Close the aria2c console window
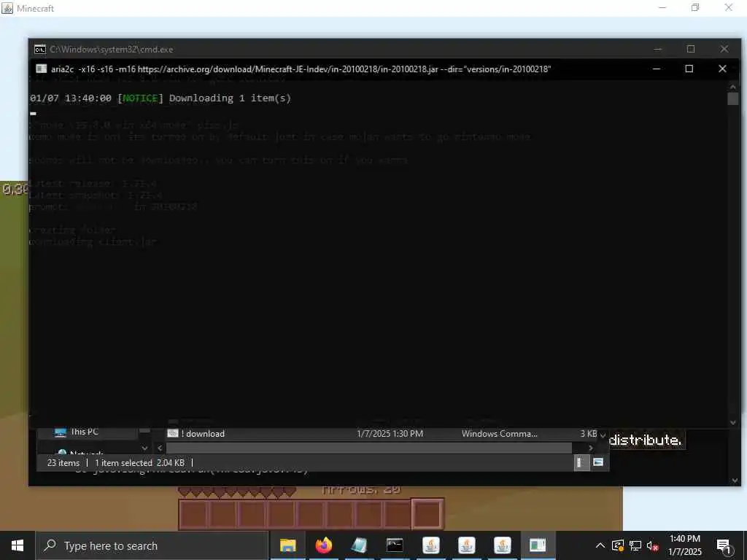The width and height of the screenshot is (747, 560). click(x=722, y=69)
